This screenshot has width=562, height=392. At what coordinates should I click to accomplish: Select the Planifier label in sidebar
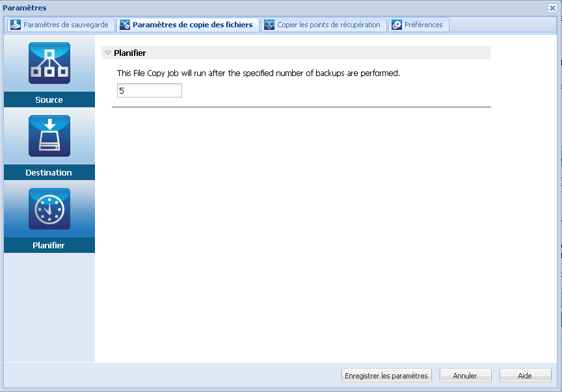click(x=49, y=245)
